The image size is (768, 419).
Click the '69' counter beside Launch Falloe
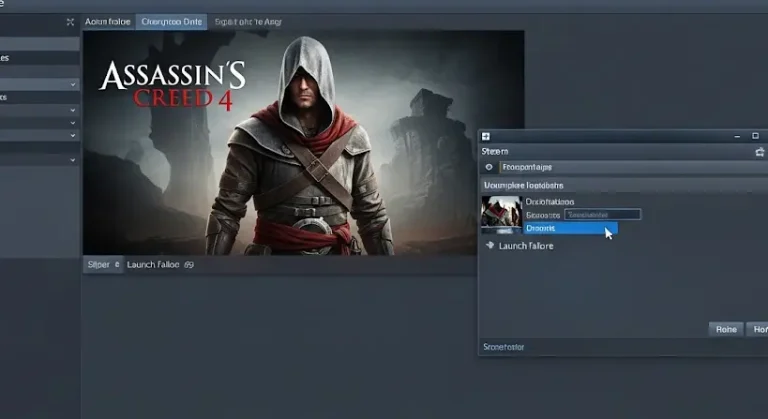pyautogui.click(x=189, y=265)
